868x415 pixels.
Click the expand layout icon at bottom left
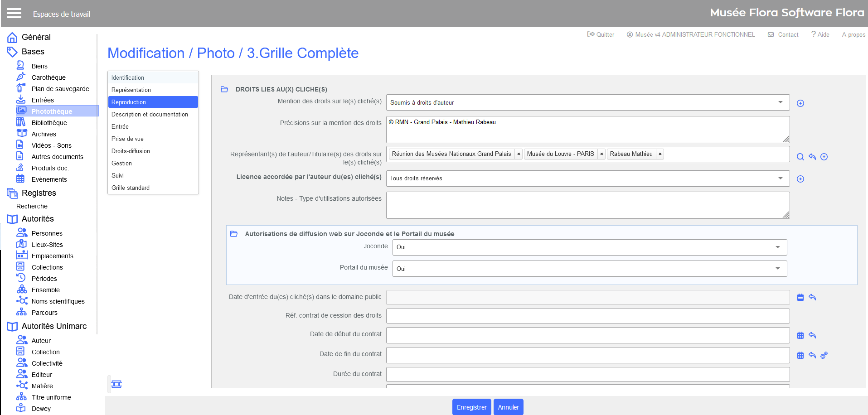click(116, 384)
